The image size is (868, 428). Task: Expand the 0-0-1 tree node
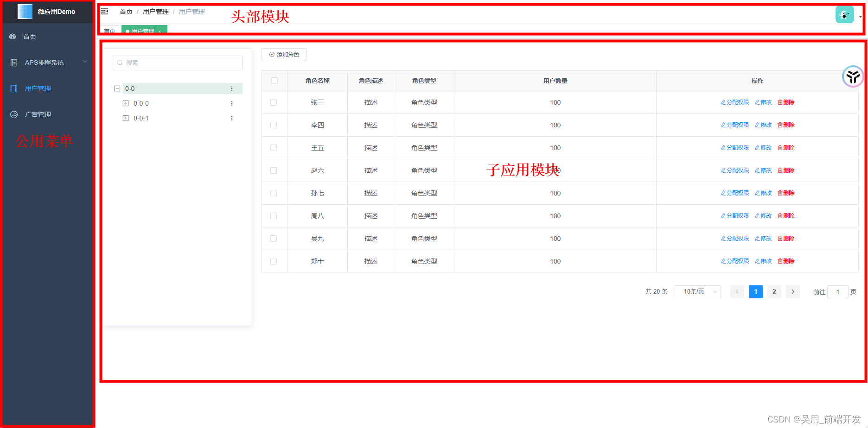click(126, 118)
